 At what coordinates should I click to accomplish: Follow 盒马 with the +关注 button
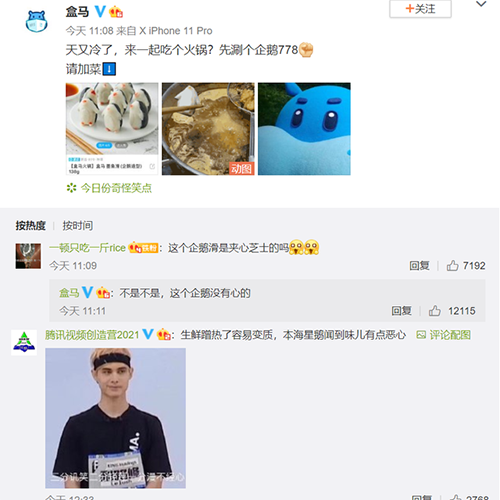tap(420, 9)
